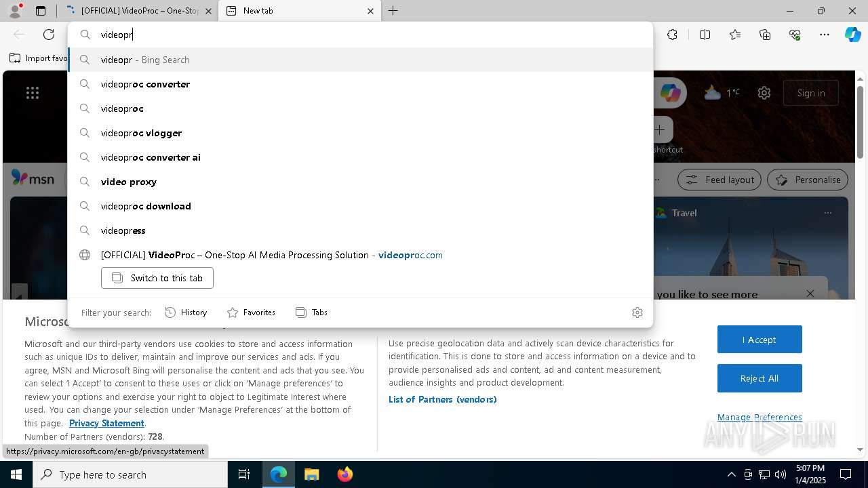This screenshot has width=868, height=488.
Task: Close the VideoProc tab
Action: pyautogui.click(x=208, y=11)
